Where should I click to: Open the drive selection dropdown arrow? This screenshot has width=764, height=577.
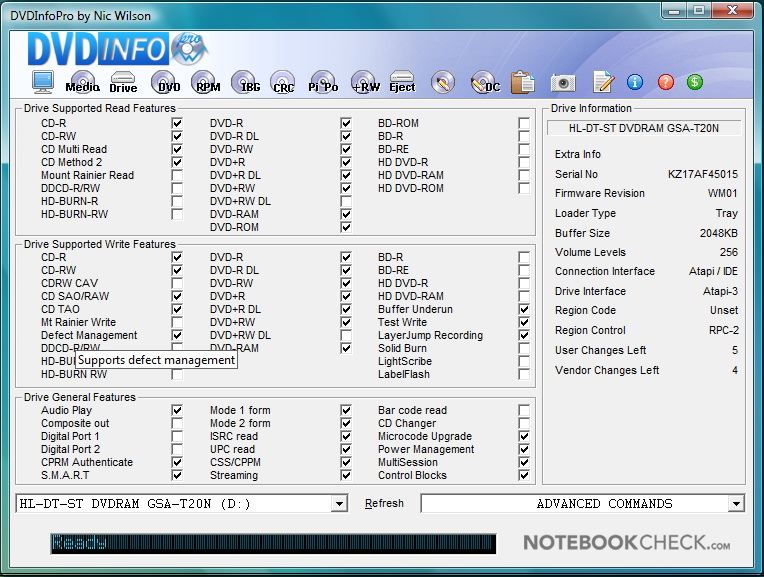339,503
